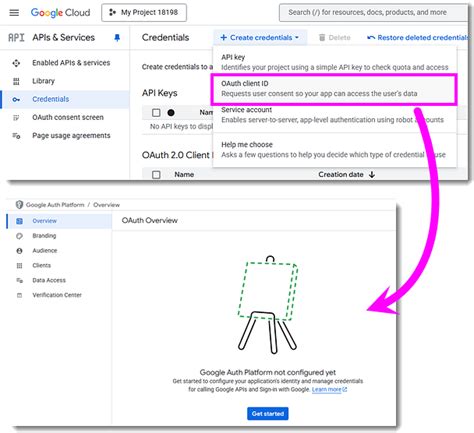Click the Google Cloud logo

pos(60,13)
